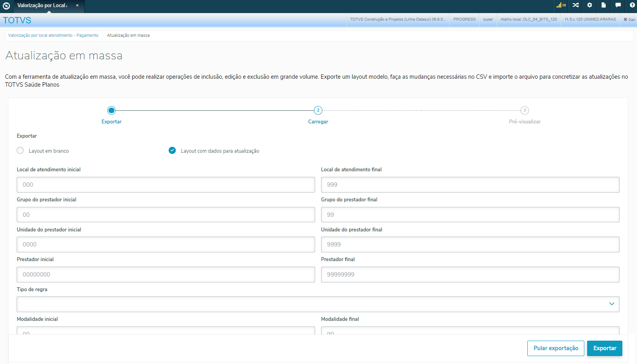Click Atalho local DLC_64_BITS_120 label

pos(529,19)
